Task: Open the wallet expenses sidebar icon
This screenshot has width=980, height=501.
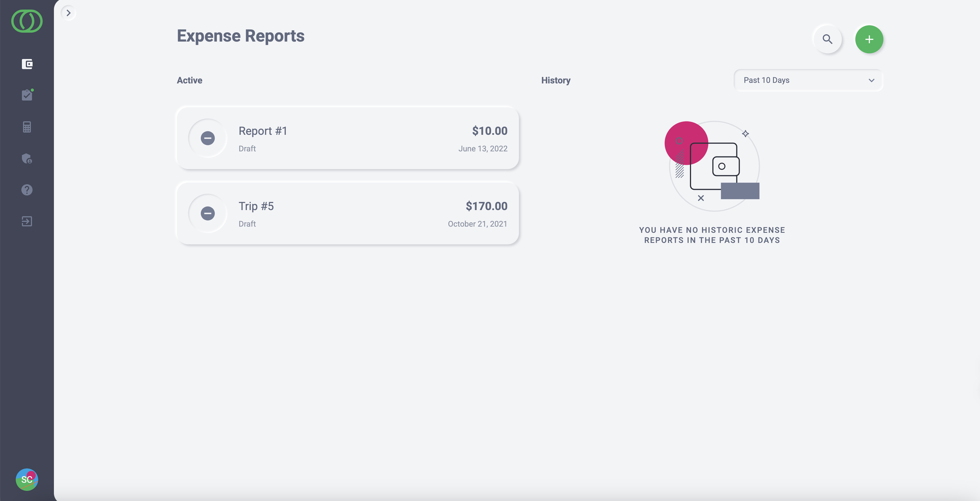Action: click(27, 64)
